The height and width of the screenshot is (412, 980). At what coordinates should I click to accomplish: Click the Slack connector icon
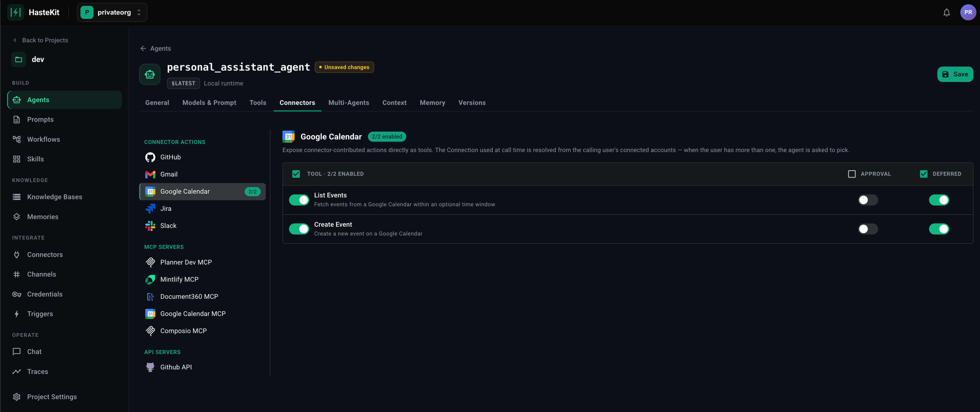pos(150,226)
